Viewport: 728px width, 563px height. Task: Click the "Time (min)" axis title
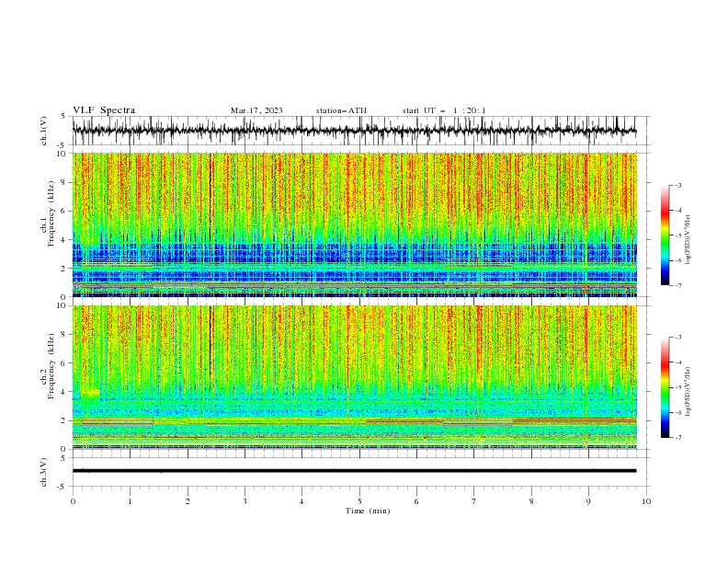(368, 511)
